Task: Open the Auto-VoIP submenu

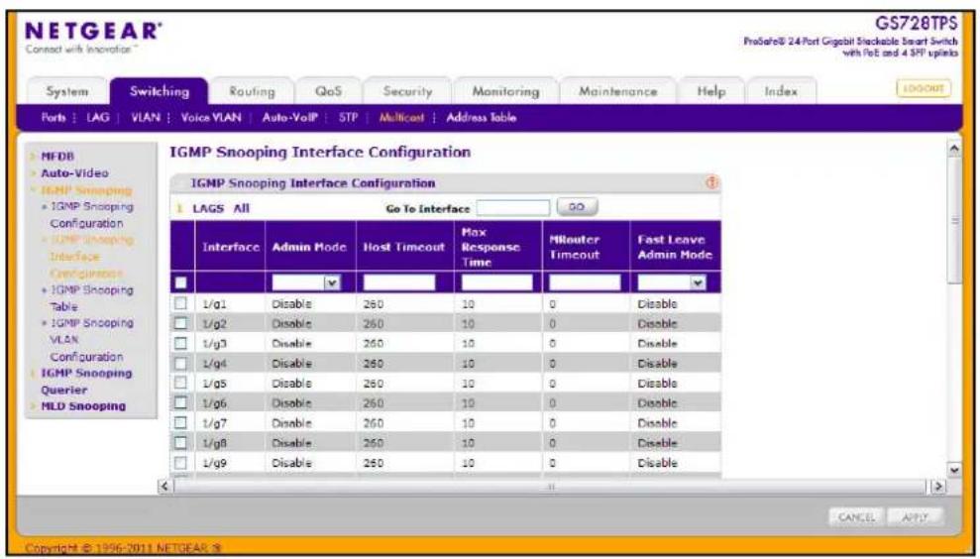Action: click(x=290, y=118)
